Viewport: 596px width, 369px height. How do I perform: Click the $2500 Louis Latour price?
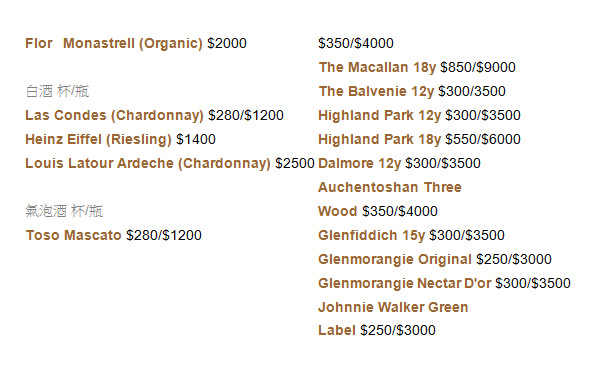(x=295, y=163)
